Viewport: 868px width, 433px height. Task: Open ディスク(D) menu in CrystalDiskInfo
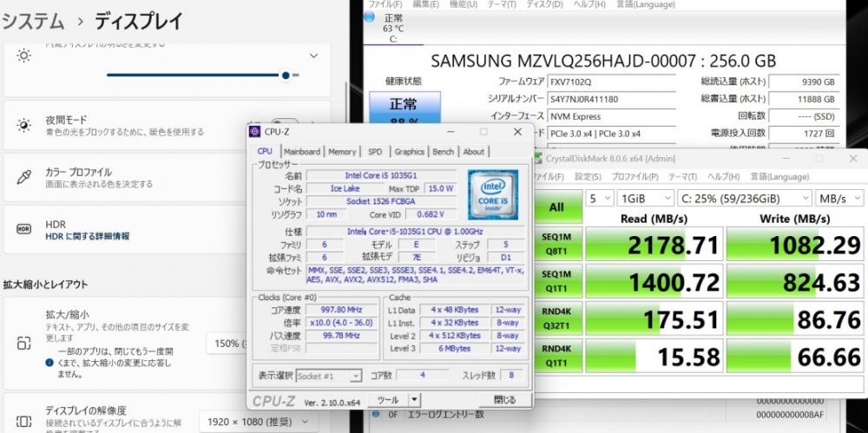(543, 4)
